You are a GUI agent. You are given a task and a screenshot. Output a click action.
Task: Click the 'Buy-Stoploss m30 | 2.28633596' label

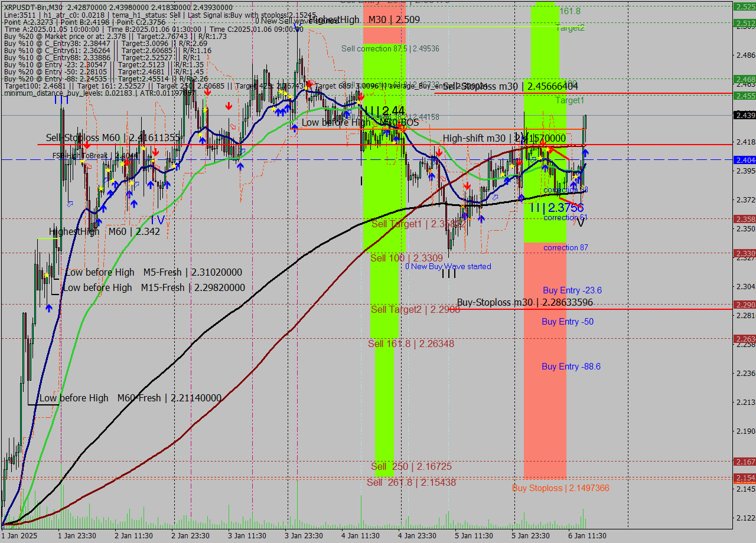[525, 302]
